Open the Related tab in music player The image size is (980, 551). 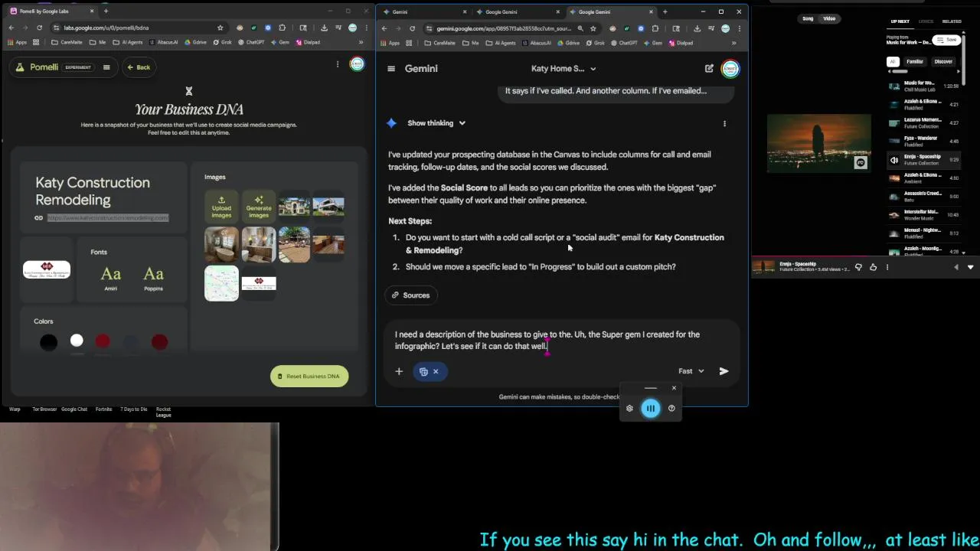tap(952, 21)
